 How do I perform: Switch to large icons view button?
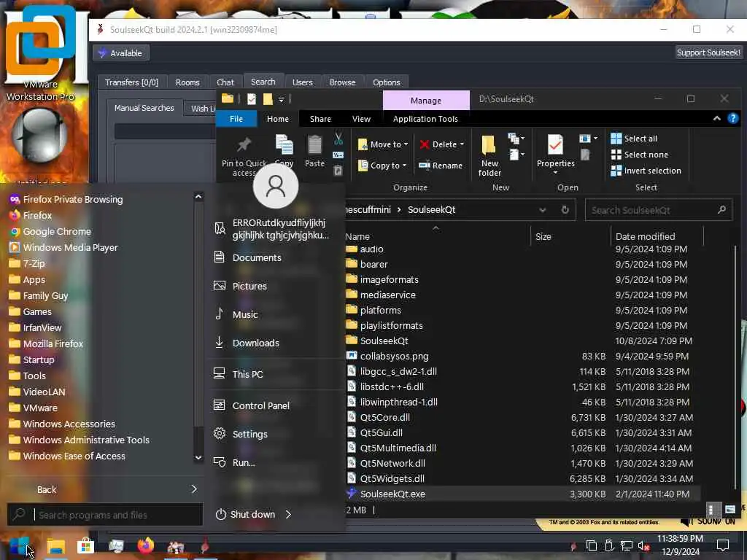pyautogui.click(x=729, y=510)
